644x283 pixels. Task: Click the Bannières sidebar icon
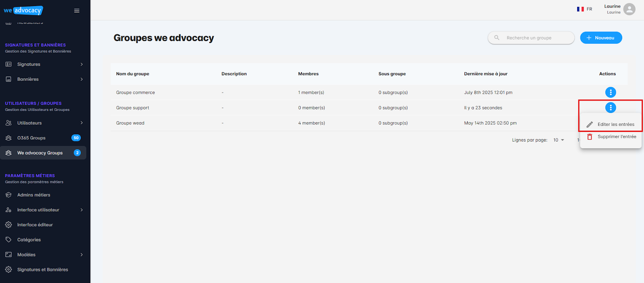[x=8, y=79]
